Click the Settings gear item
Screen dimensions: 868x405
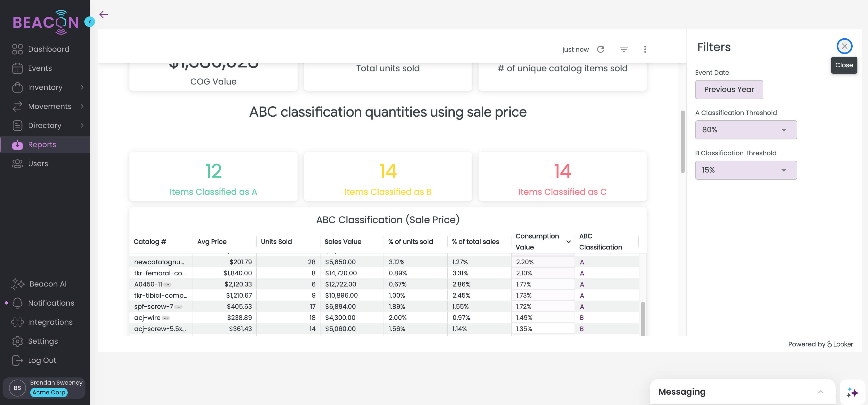[43, 341]
